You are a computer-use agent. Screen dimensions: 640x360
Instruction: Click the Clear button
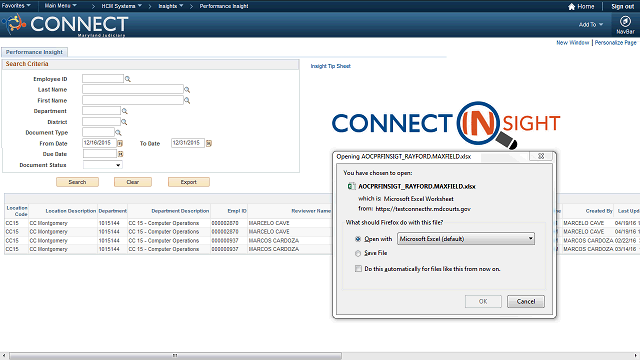133,182
